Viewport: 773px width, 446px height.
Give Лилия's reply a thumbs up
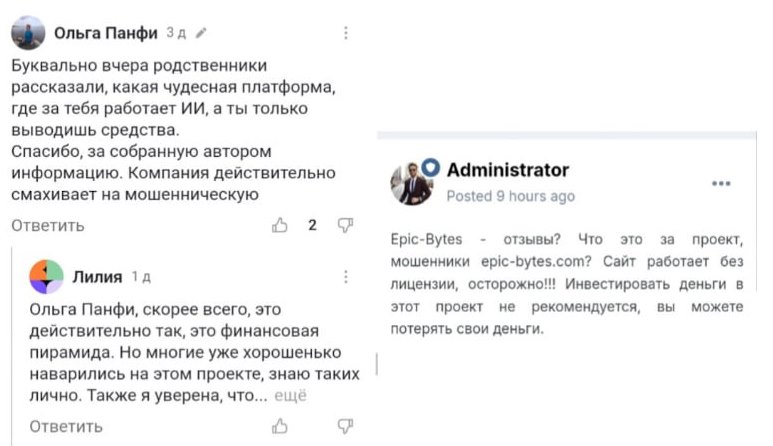click(280, 427)
